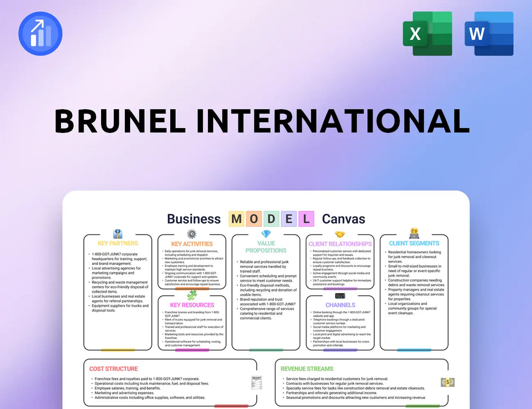This screenshot has width=532, height=409.
Task: Click the green puzzle piece icon
Action: tap(192, 295)
